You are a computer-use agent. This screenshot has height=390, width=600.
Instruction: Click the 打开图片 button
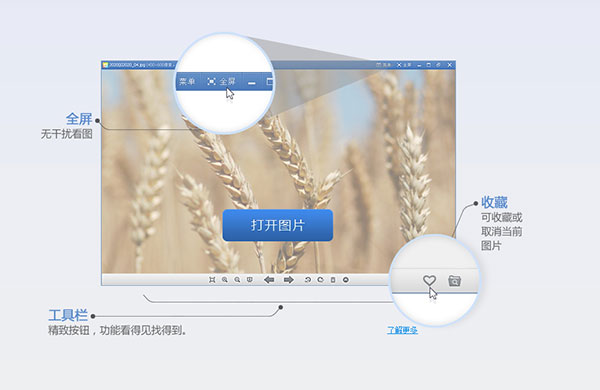[278, 225]
